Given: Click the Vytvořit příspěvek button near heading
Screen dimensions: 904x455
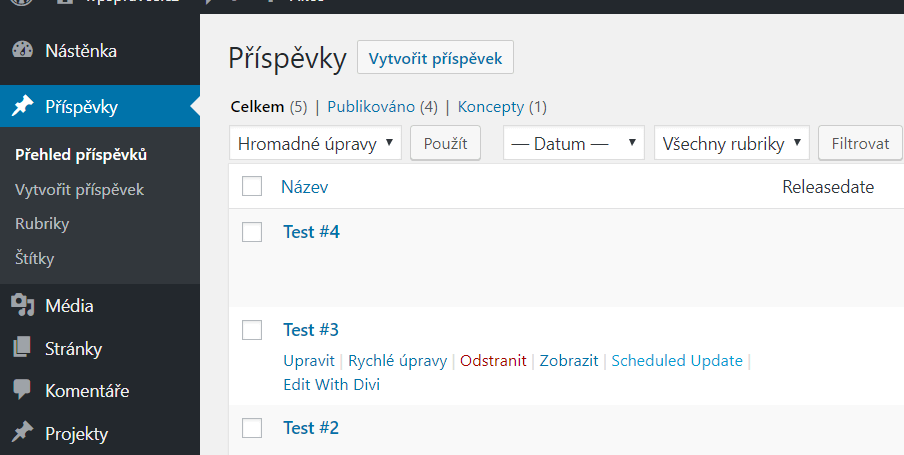Looking at the screenshot, I should click(x=435, y=58).
